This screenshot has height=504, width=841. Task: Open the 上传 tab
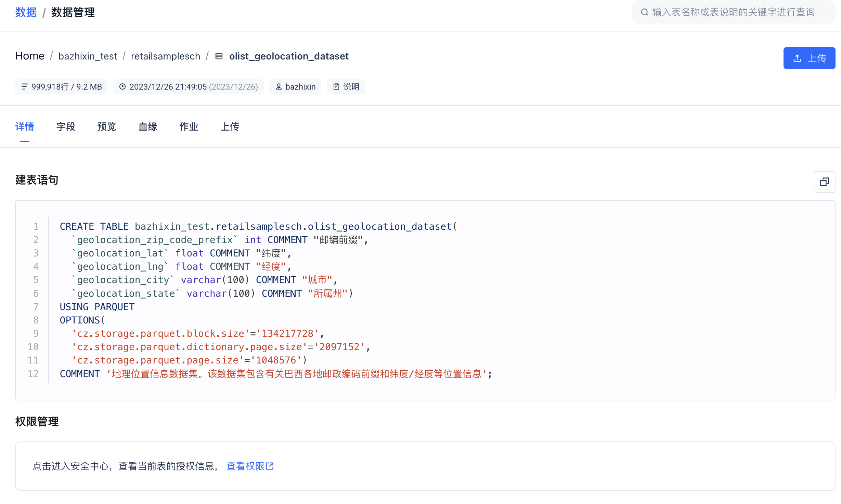click(230, 127)
